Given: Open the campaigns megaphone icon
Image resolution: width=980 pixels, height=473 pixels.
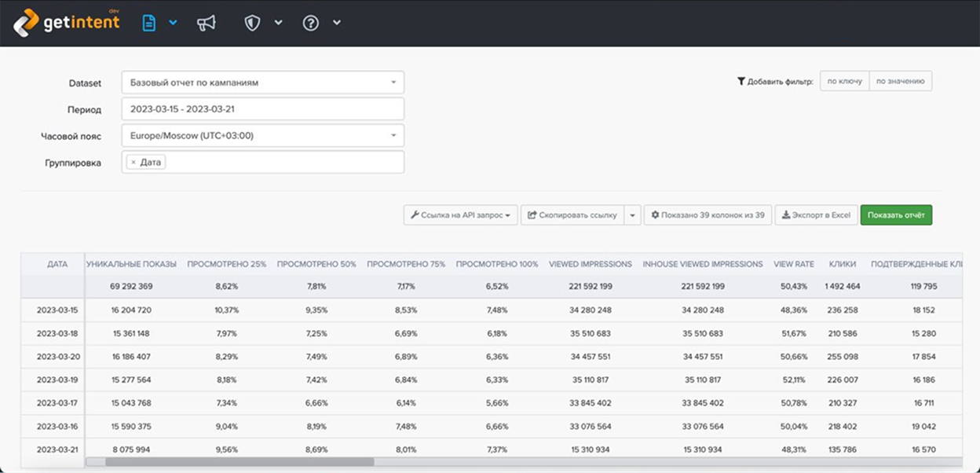Looking at the screenshot, I should pyautogui.click(x=207, y=23).
